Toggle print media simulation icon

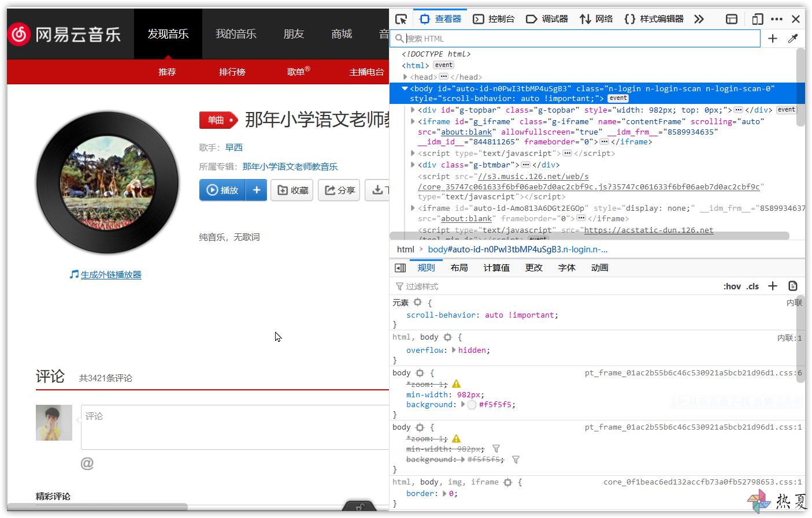tap(793, 286)
